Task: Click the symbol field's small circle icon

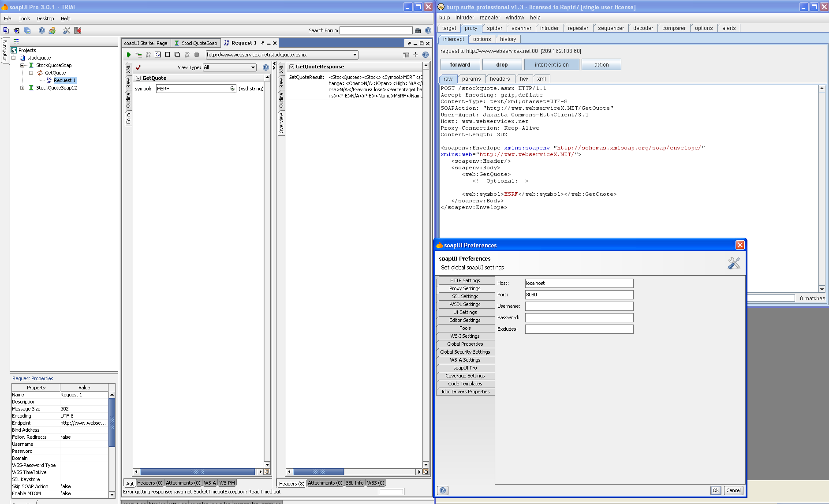Action: click(x=232, y=89)
